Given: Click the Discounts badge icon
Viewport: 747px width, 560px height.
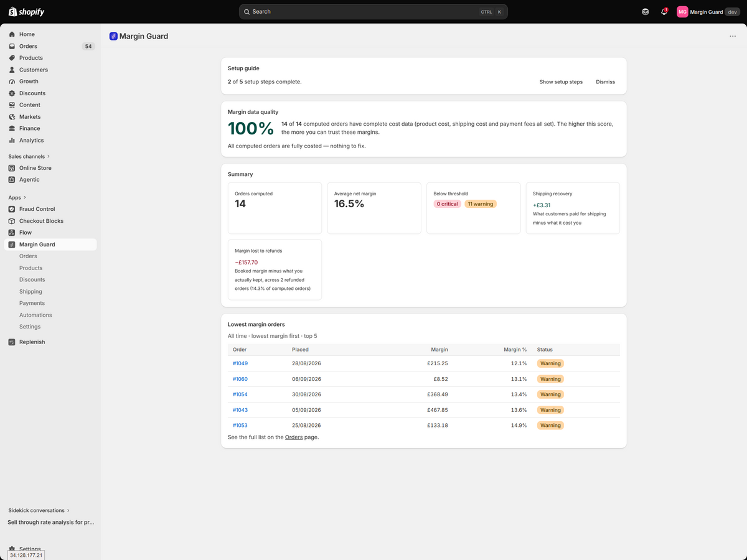Looking at the screenshot, I should tap(12, 93).
